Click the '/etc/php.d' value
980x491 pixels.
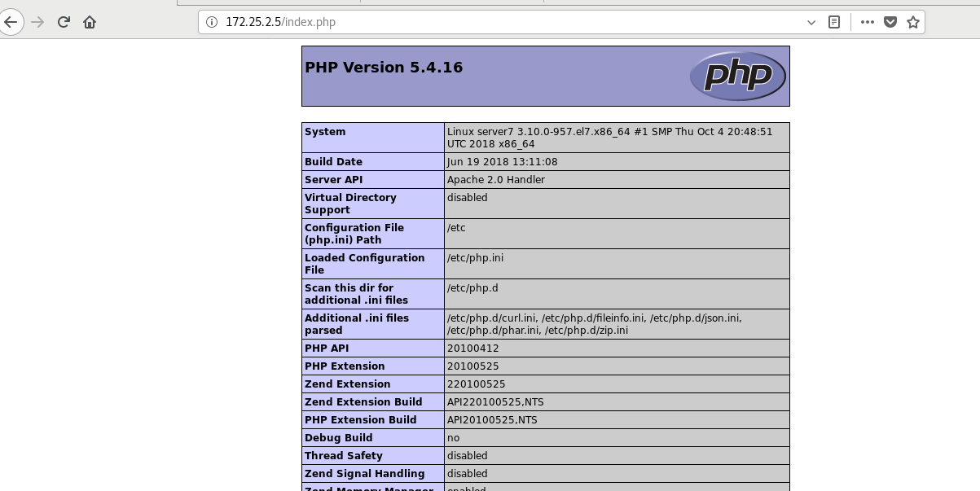(x=472, y=288)
